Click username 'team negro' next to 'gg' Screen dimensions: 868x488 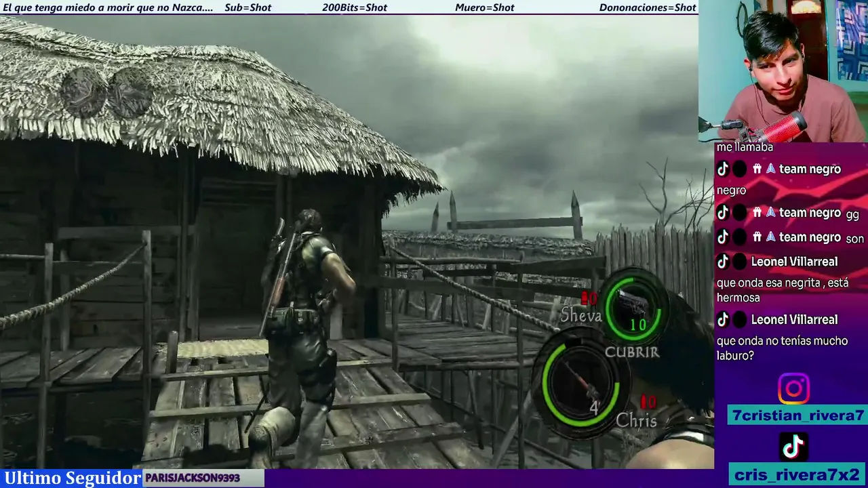(810, 213)
